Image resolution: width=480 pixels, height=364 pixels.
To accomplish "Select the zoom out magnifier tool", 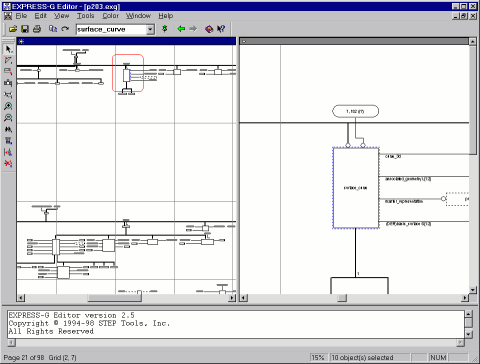I will click(8, 118).
